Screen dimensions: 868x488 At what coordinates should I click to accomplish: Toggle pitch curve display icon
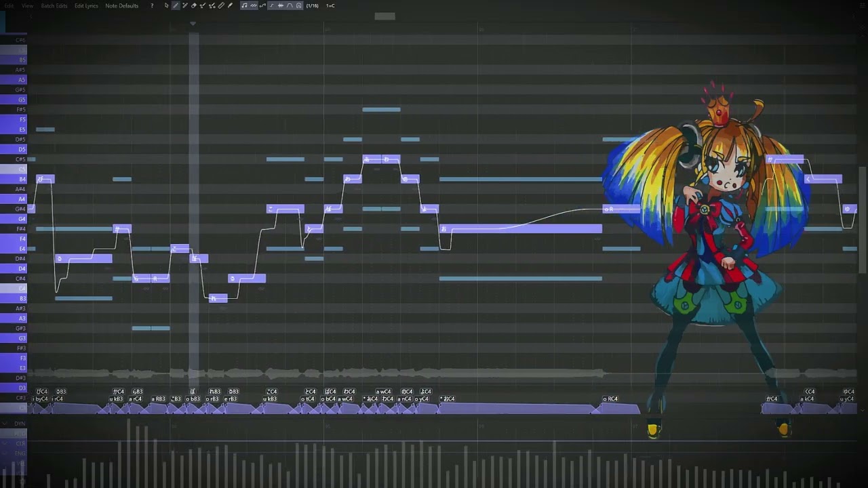pos(262,5)
